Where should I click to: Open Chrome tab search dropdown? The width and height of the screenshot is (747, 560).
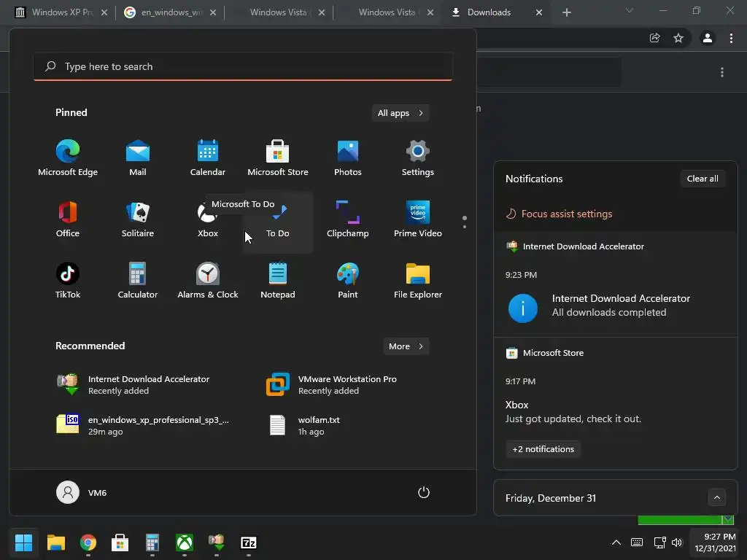(630, 10)
